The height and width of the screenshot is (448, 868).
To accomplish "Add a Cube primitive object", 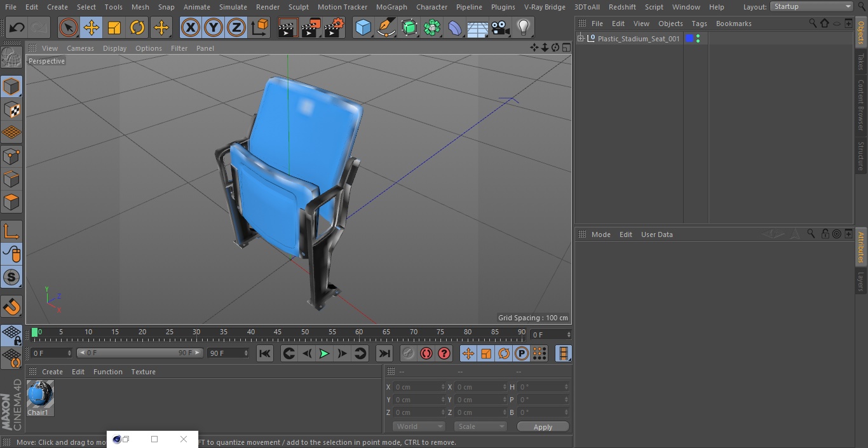I will [x=363, y=27].
